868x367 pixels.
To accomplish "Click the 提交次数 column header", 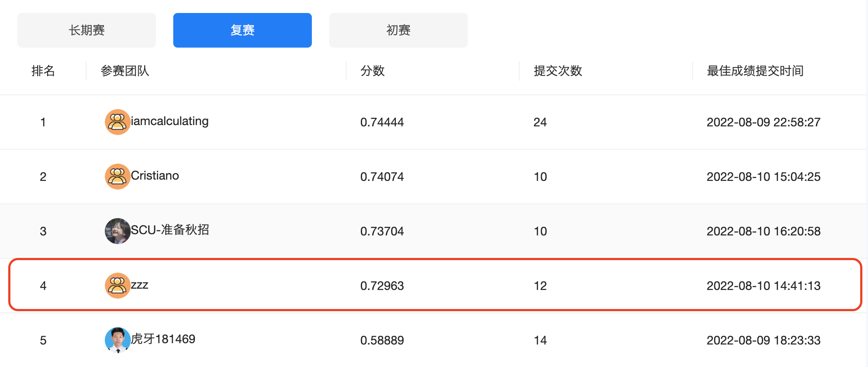I will point(558,71).
